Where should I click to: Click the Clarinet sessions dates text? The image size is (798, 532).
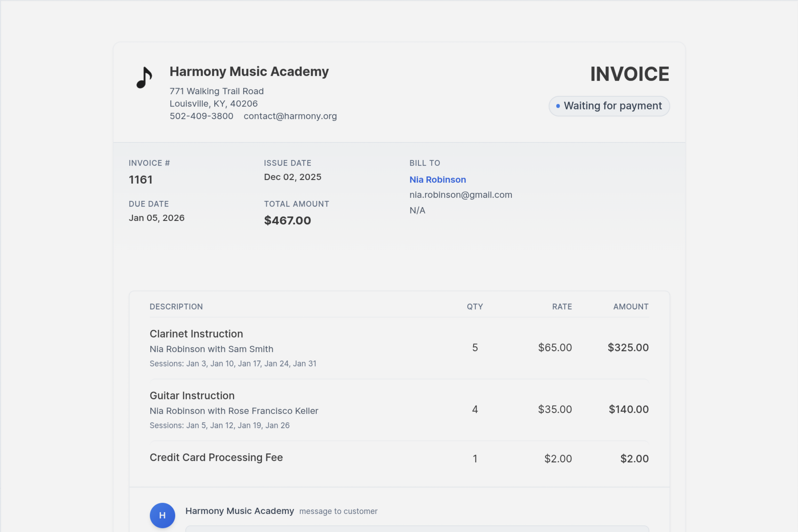pyautogui.click(x=233, y=363)
